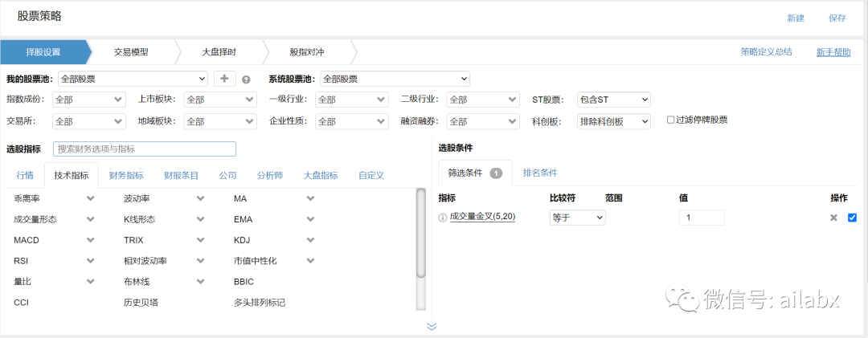This screenshot has width=868, height=338.
Task: Select the CCI indicator
Action: tap(21, 303)
